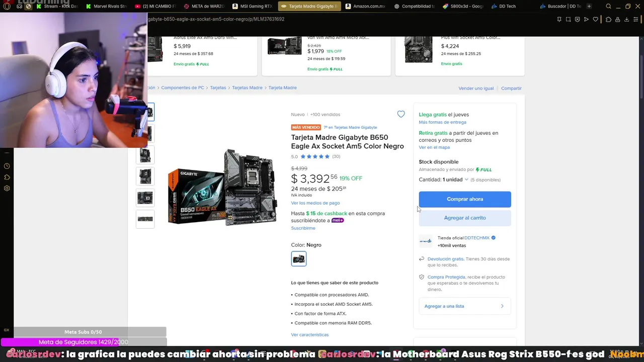The height and width of the screenshot is (362, 644).
Task: Open Ver características link
Action: pos(309,334)
